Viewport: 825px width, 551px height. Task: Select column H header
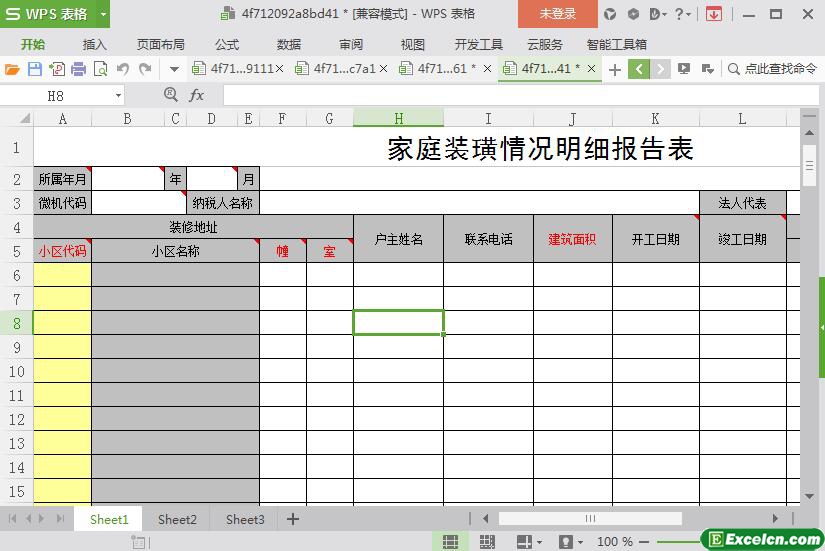398,119
